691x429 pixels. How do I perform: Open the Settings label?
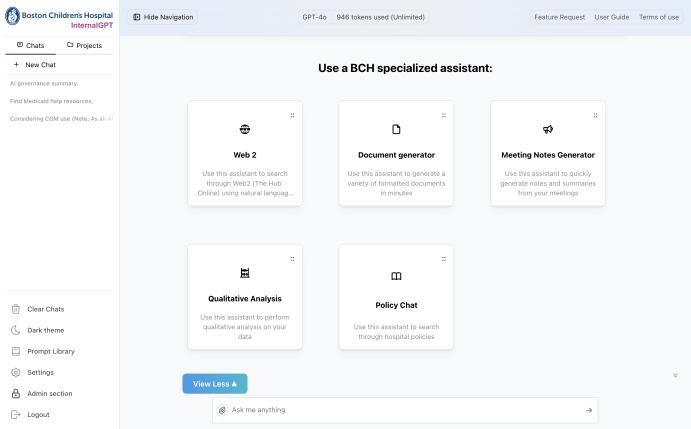[x=40, y=373]
